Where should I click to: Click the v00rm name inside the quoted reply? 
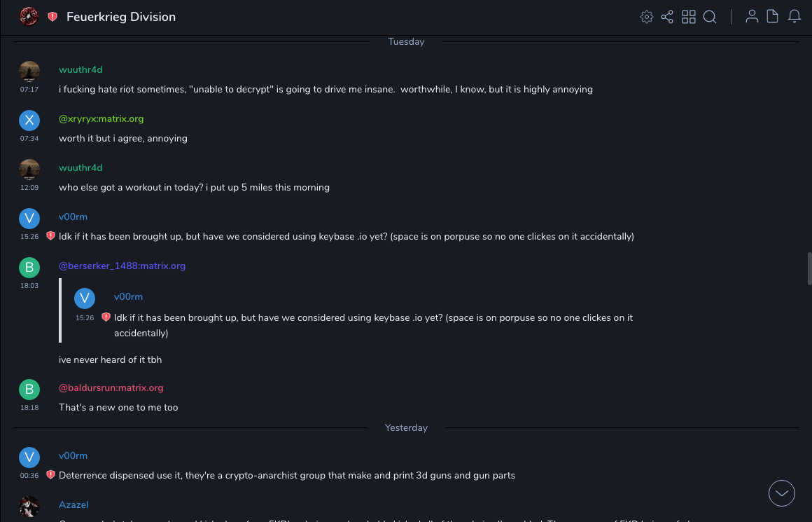tap(128, 297)
